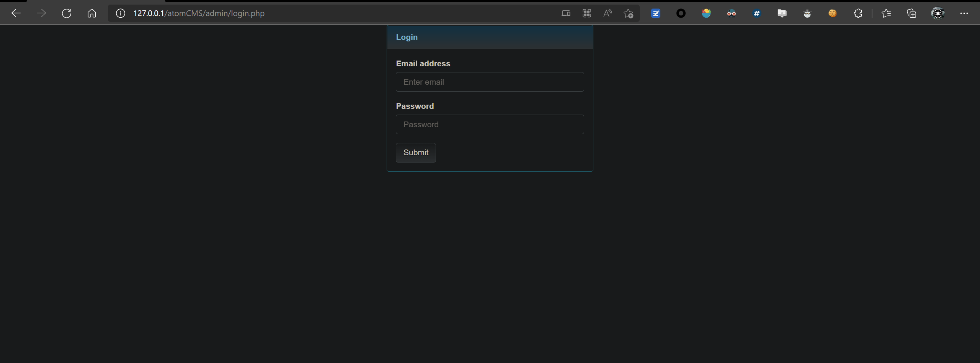Go to the browser home page

pos(92,13)
